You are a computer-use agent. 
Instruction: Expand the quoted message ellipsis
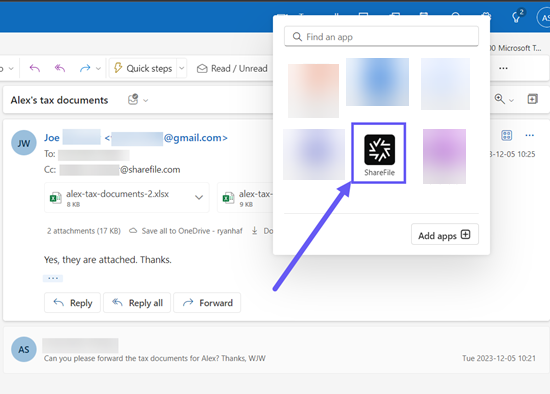[x=53, y=278]
